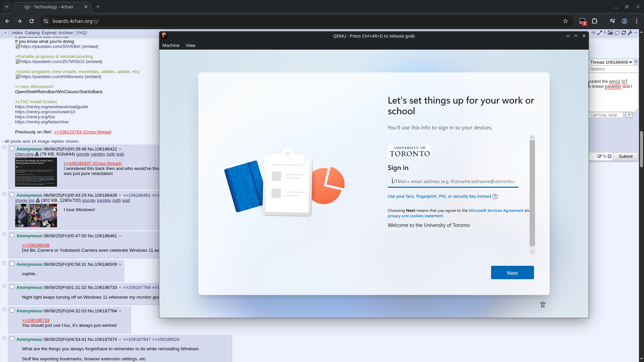View site information icon in address bar

[x=46, y=21]
